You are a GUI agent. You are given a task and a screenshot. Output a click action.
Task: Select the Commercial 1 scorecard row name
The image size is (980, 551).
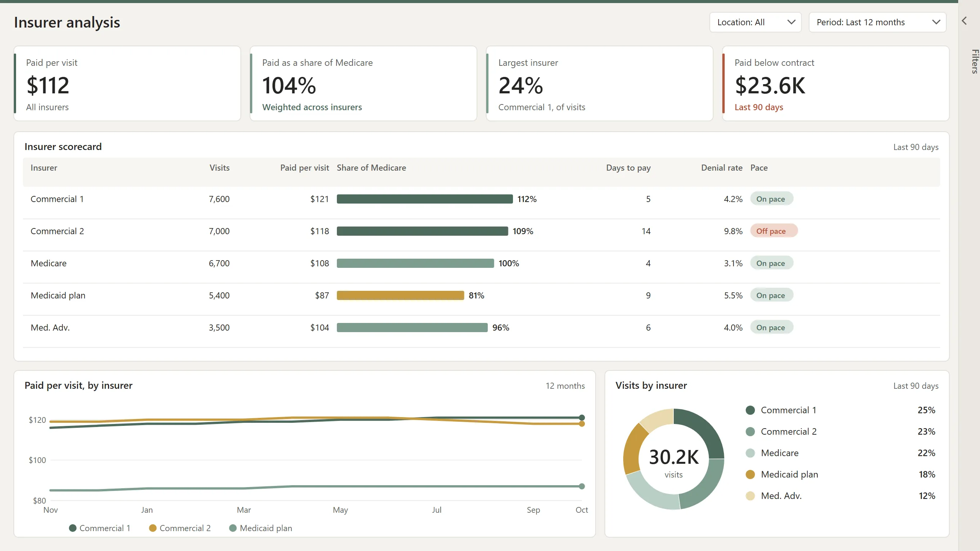[57, 199]
